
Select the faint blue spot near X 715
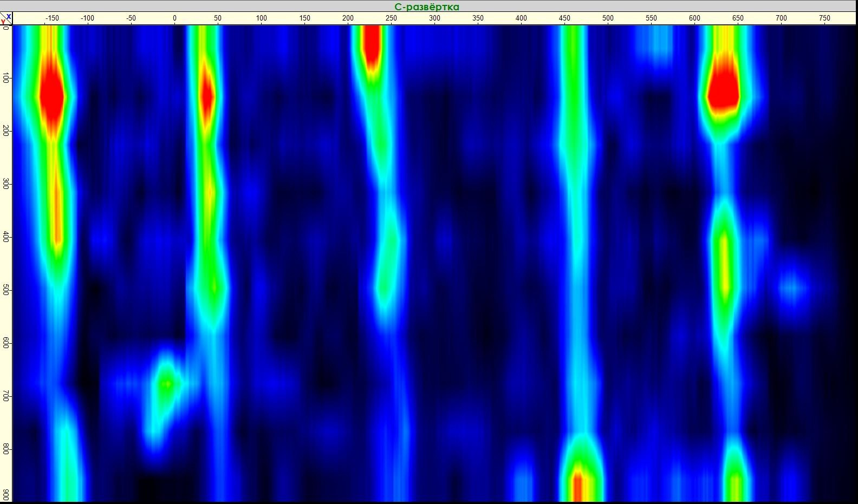[792, 286]
